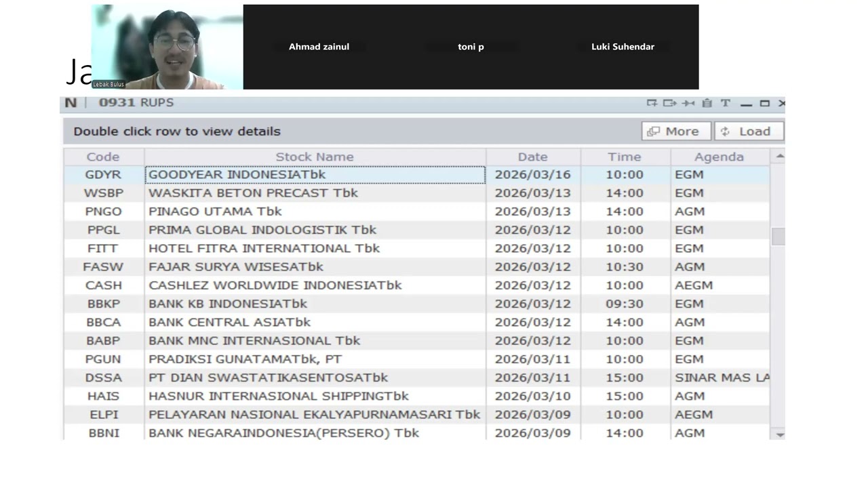Click the Agenda column header
The image size is (868, 488).
(x=719, y=157)
